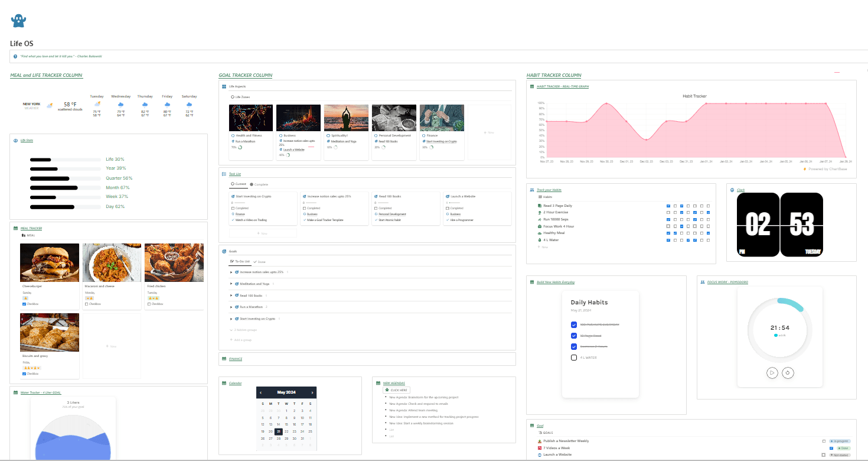Switch to the Complete tab

point(259,184)
